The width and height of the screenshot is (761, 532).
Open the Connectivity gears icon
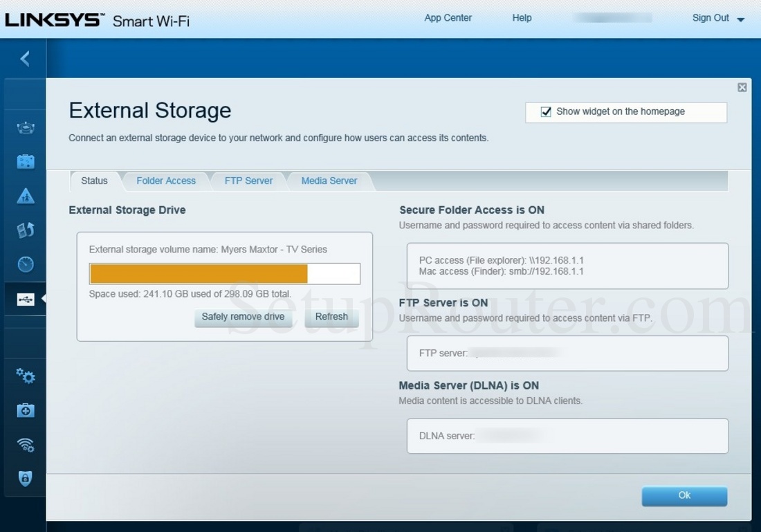pos(26,376)
